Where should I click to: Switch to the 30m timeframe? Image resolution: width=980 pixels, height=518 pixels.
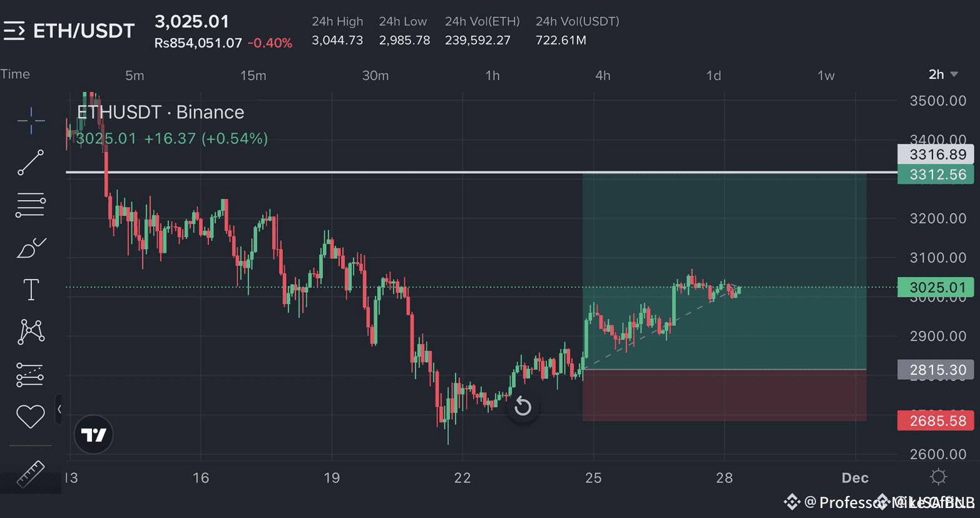[x=375, y=76]
